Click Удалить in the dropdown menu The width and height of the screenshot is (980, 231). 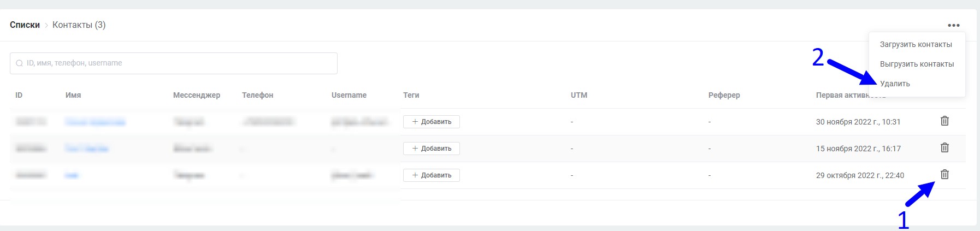895,84
